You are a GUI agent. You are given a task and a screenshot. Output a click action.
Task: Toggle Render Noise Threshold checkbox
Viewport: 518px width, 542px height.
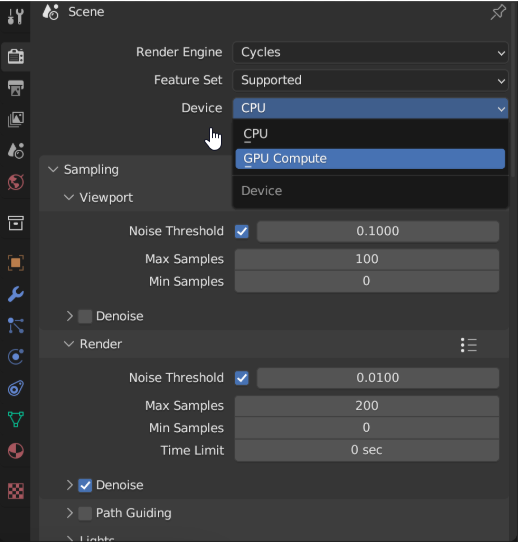click(242, 378)
